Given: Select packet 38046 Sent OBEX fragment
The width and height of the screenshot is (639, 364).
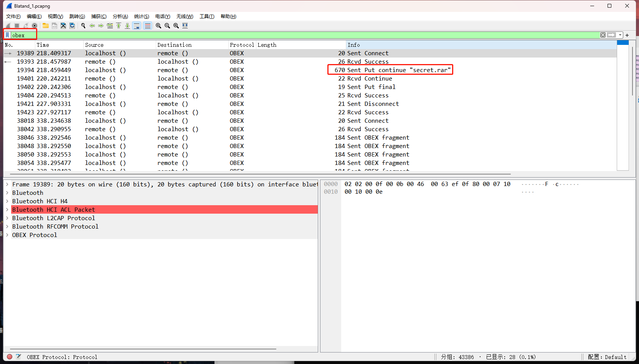Looking at the screenshot, I should point(310,138).
